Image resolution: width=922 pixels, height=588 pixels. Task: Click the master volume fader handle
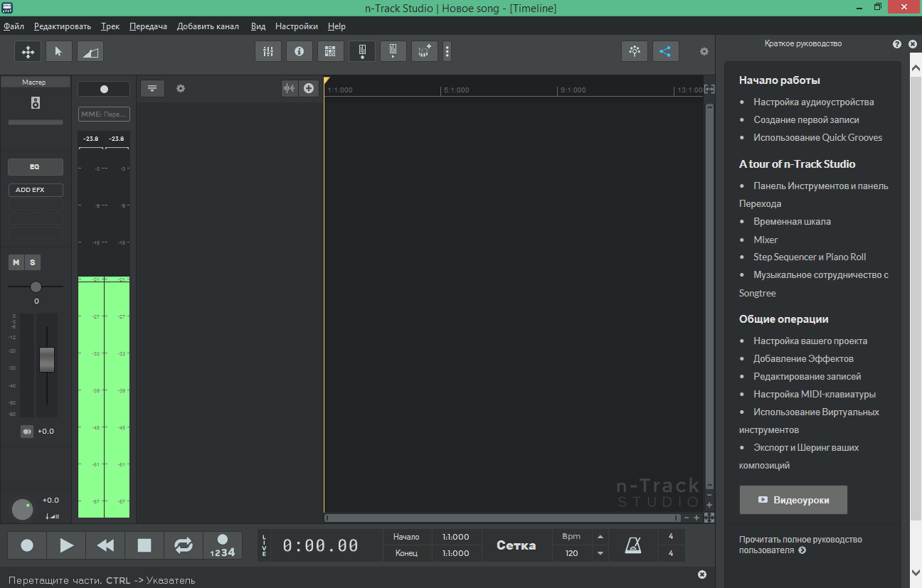[x=47, y=359]
